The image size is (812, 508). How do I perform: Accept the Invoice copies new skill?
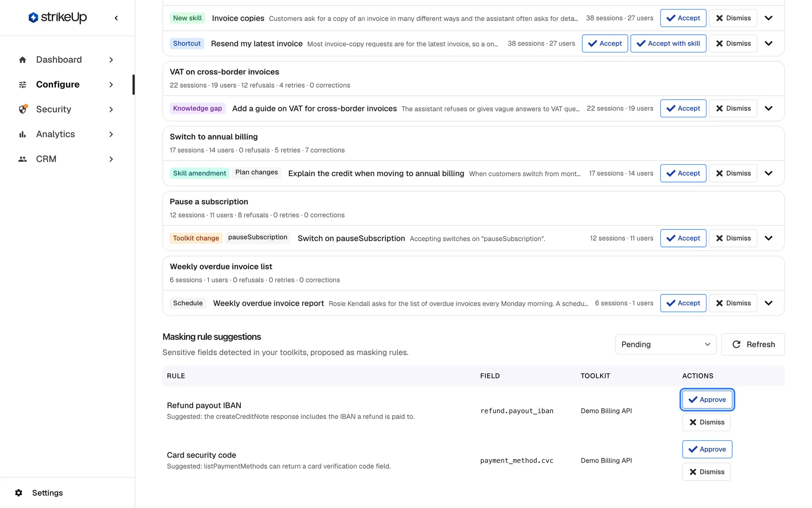tap(683, 18)
